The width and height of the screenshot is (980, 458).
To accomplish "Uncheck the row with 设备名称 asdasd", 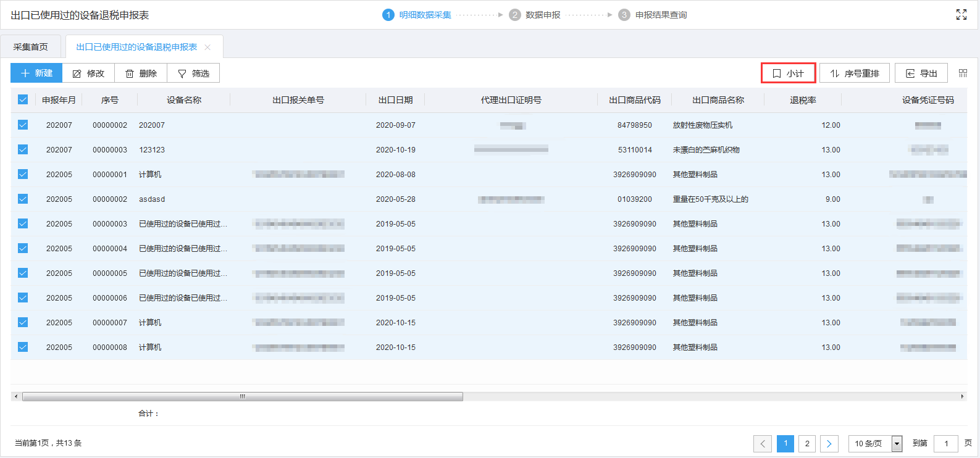I will click(23, 199).
